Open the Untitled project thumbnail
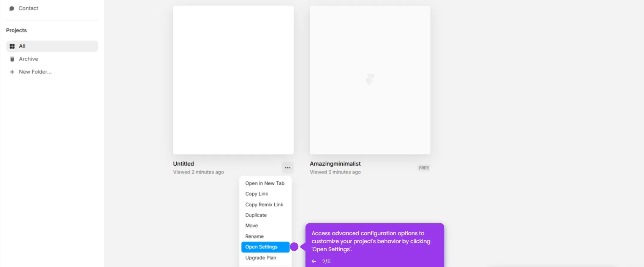 [x=233, y=80]
